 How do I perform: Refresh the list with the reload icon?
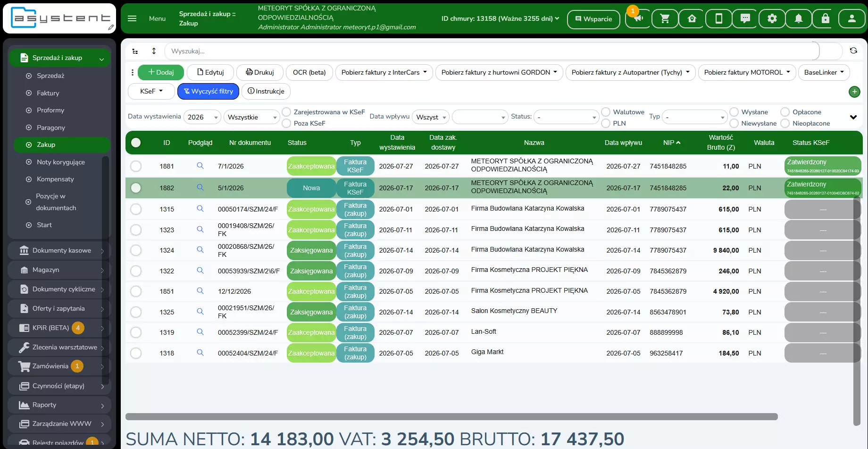pos(853,51)
